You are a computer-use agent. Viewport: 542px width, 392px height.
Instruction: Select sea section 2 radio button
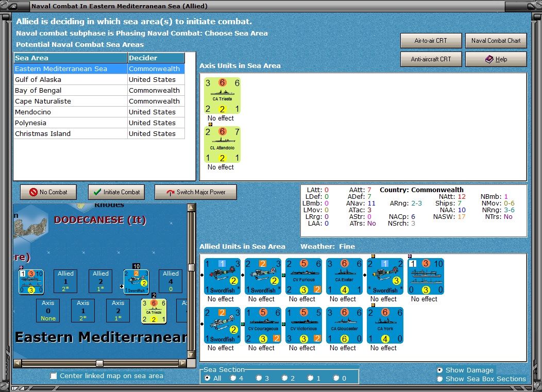point(284,378)
